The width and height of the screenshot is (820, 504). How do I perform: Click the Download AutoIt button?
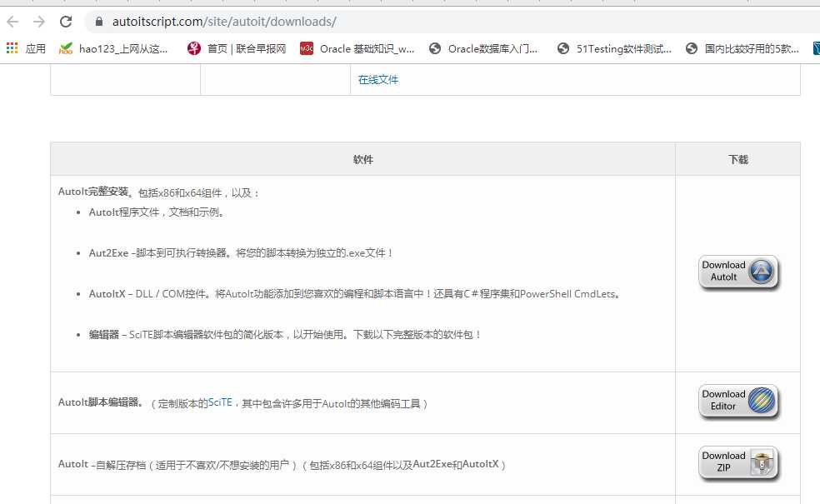pos(738,272)
